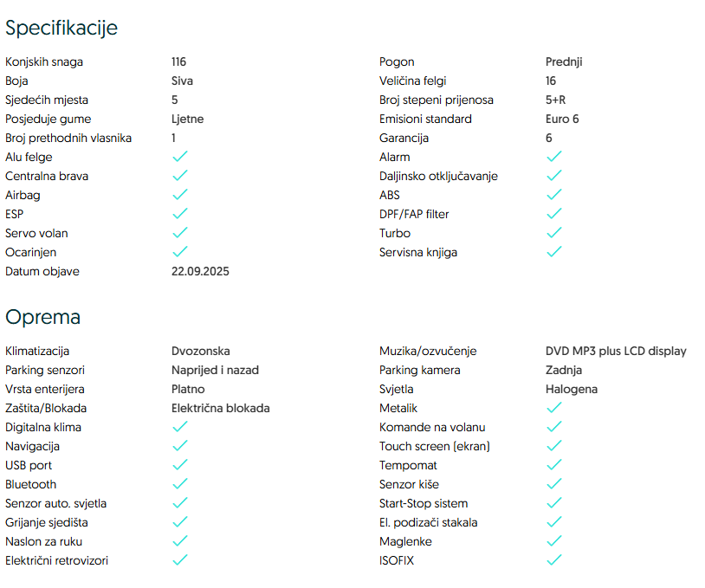Click the DVD MP3 plus LCD display text
Image resolution: width=705 pixels, height=588 pixels.
[x=616, y=351]
